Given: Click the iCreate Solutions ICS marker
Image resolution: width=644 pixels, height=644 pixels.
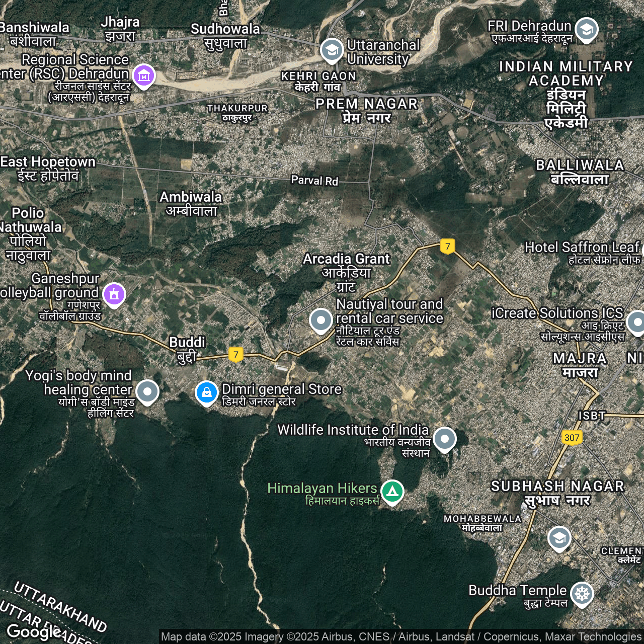Looking at the screenshot, I should point(637,322).
